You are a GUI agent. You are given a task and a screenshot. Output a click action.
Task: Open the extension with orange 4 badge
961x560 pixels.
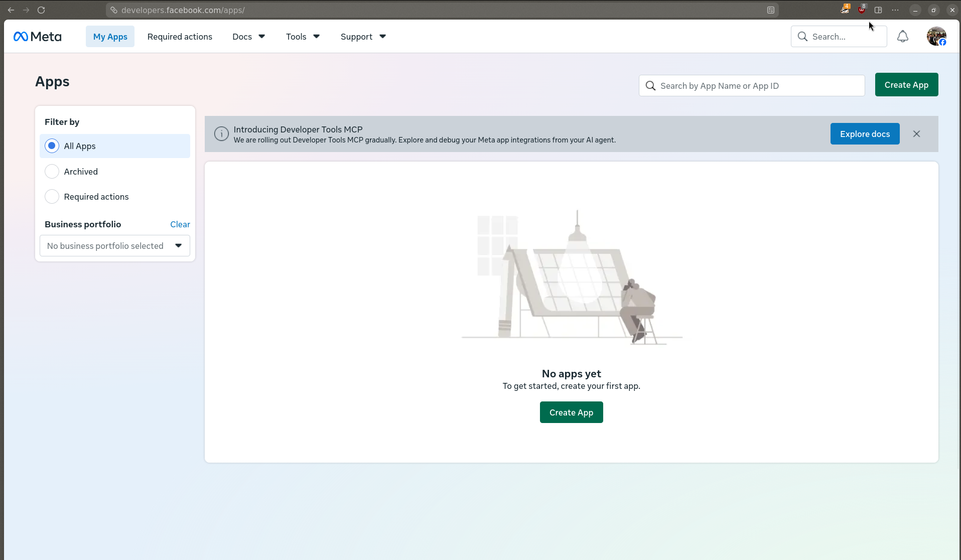point(845,10)
